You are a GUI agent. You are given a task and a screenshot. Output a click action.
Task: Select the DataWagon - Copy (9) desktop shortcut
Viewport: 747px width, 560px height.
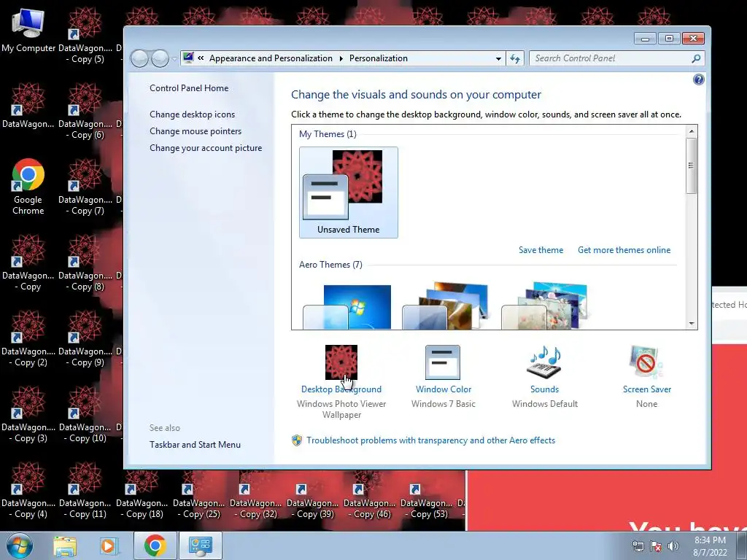85,338
